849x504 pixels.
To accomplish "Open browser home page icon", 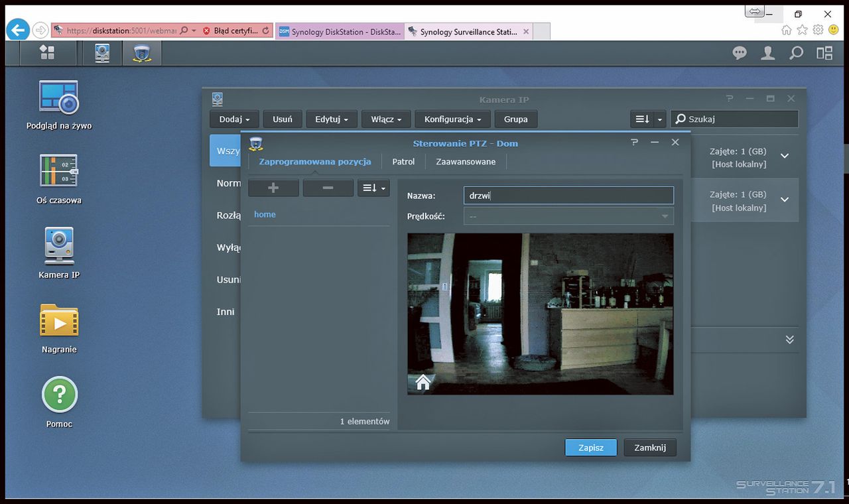I will coord(787,30).
